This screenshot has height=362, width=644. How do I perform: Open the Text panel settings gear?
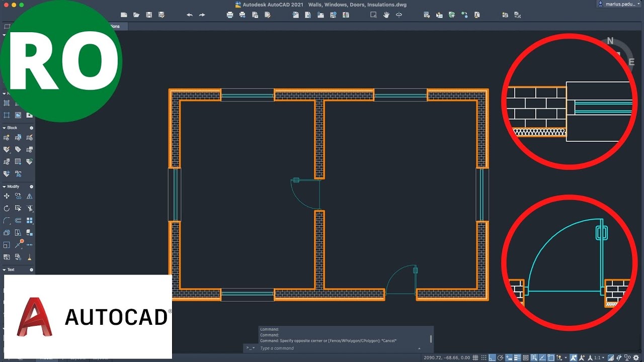pos(31,269)
